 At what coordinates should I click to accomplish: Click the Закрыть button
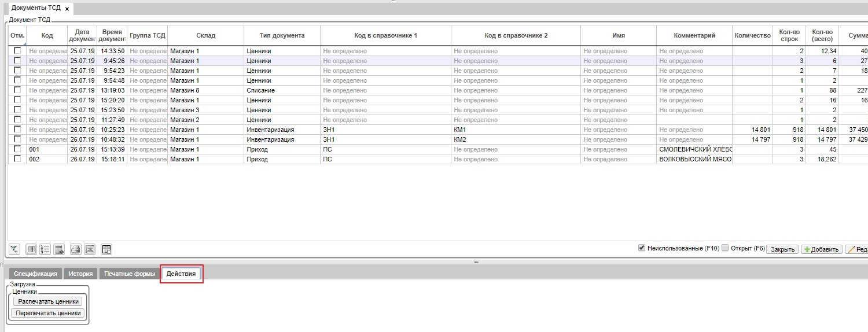tap(782, 249)
